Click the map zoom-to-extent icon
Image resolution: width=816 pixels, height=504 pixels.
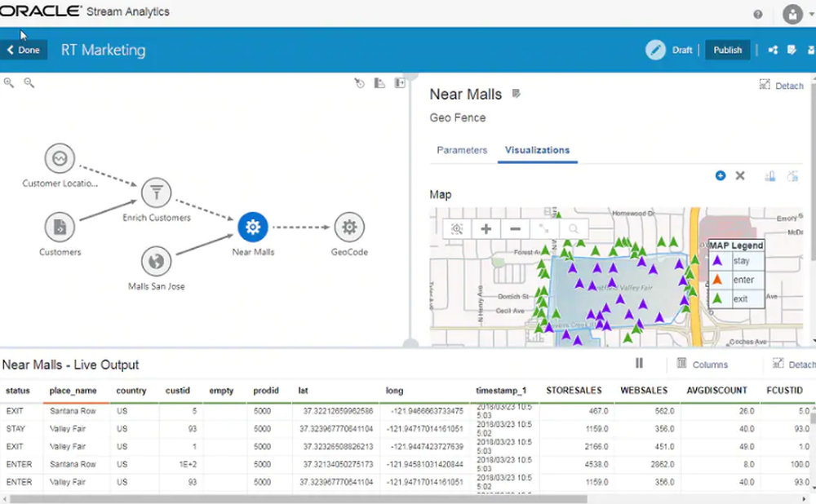tap(457, 229)
